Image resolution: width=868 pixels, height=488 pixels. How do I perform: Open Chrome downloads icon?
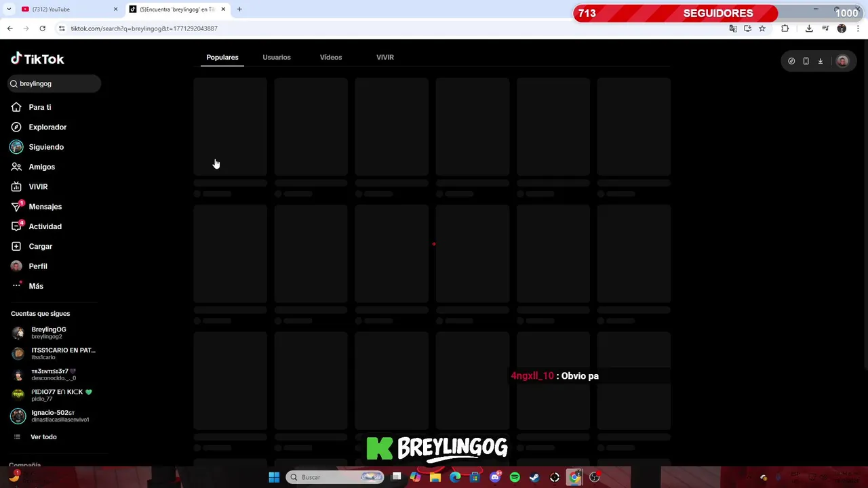[x=809, y=28]
